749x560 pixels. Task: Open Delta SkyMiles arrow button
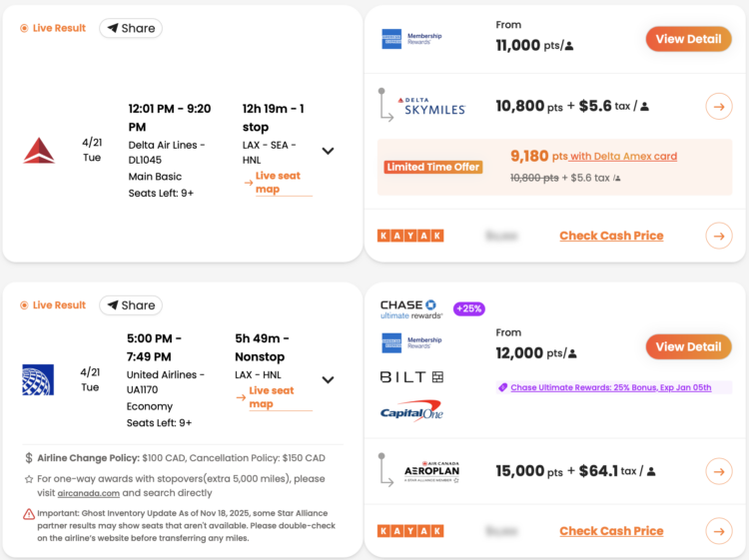[718, 106]
